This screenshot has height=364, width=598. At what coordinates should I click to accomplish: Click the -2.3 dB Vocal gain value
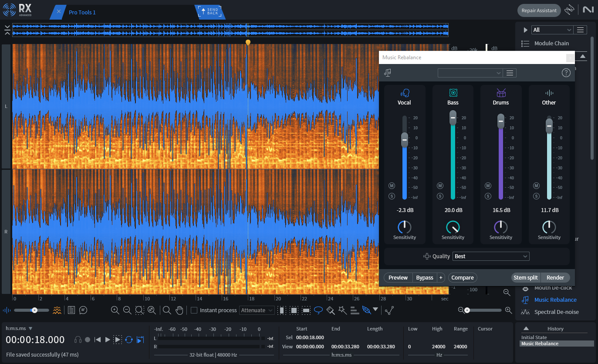coord(405,210)
